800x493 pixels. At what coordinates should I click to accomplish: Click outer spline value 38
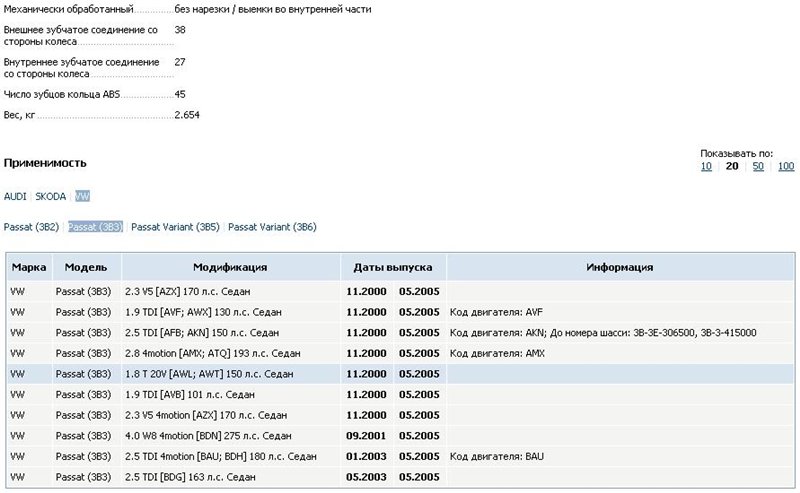click(180, 30)
